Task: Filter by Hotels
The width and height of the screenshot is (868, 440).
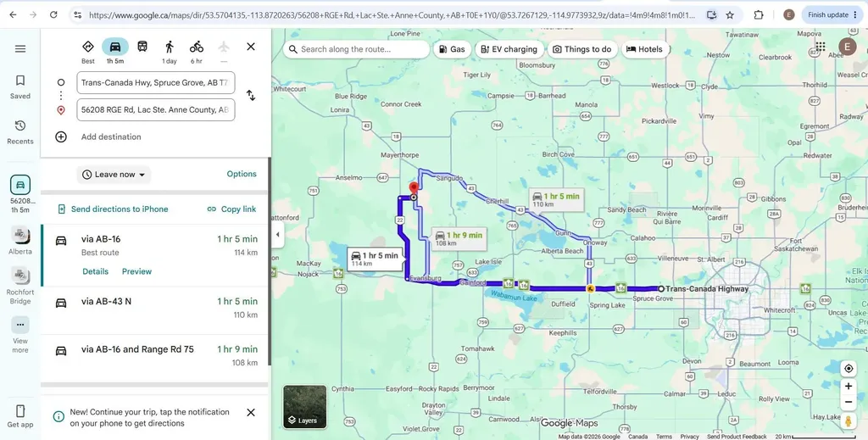Action: [644, 49]
